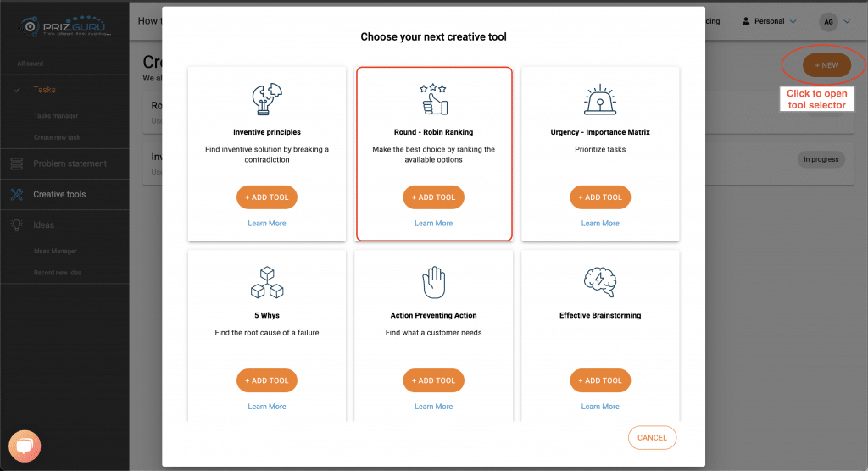The width and height of the screenshot is (868, 471).
Task: Click the Effective Brainstorming brain icon
Action: [x=600, y=282]
